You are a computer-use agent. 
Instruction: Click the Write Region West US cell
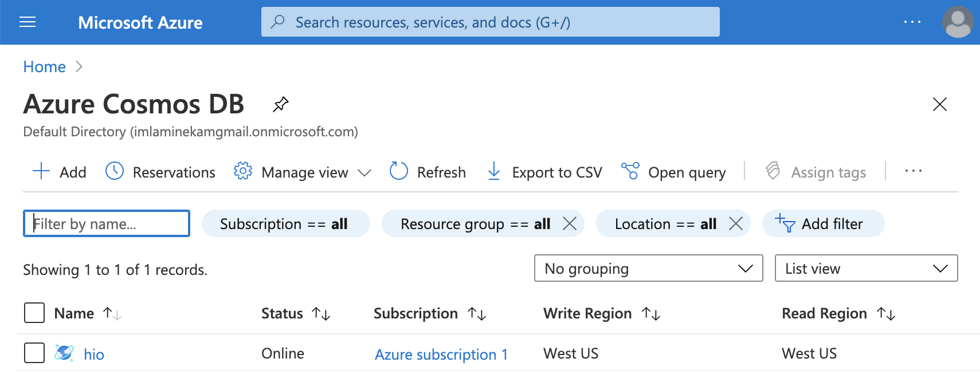[x=571, y=353]
